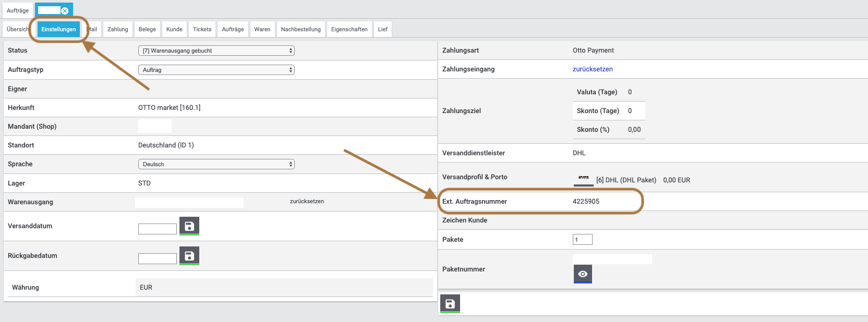Screen dimensions: 868x322
Task: Click the Pakete number field
Action: (582, 240)
